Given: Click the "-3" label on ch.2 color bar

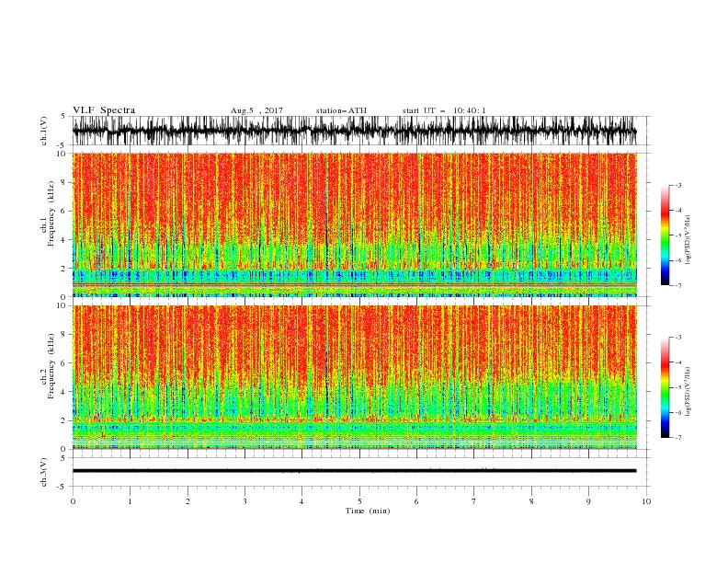Looking at the screenshot, I should pos(678,338).
